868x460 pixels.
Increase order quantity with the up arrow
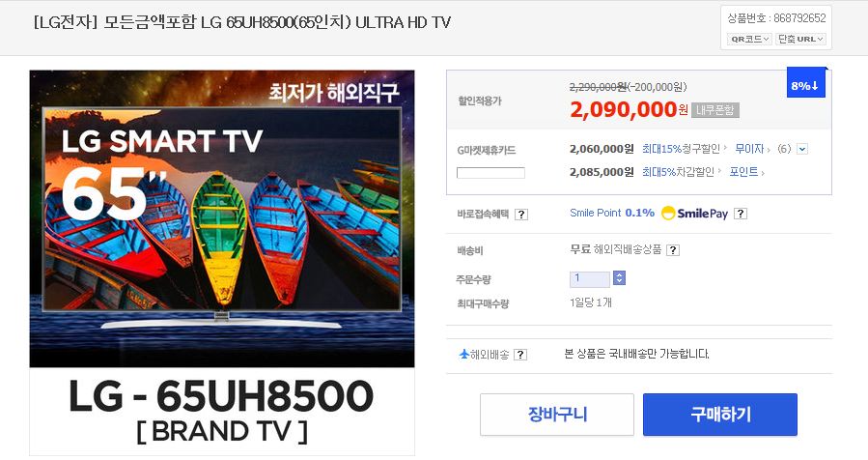(619, 274)
